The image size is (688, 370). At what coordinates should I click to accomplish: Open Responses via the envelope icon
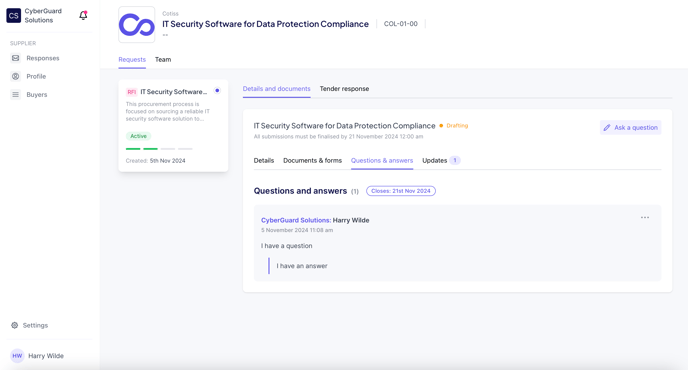pos(15,58)
